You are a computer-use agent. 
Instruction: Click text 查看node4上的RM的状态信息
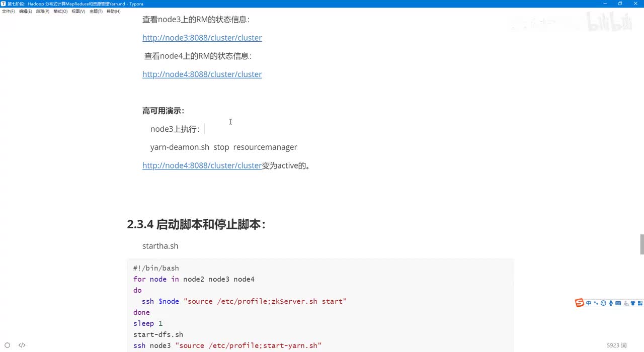pos(198,56)
